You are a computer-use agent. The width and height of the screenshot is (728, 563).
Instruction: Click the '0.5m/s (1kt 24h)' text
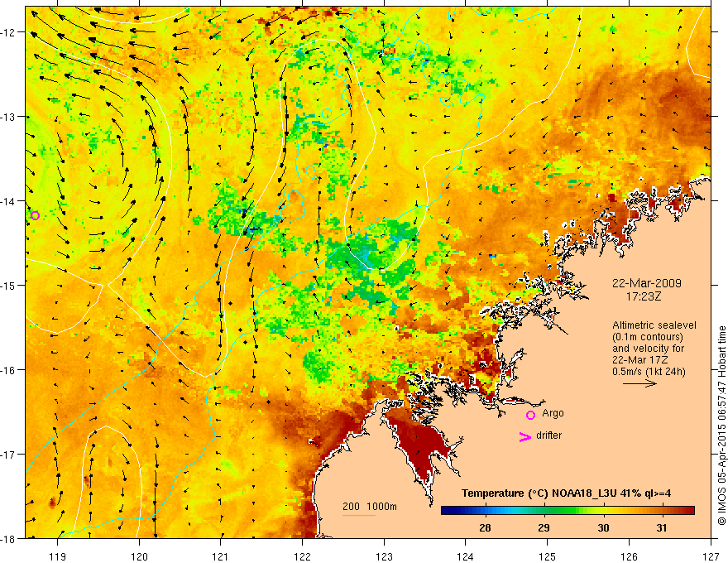pos(649,372)
